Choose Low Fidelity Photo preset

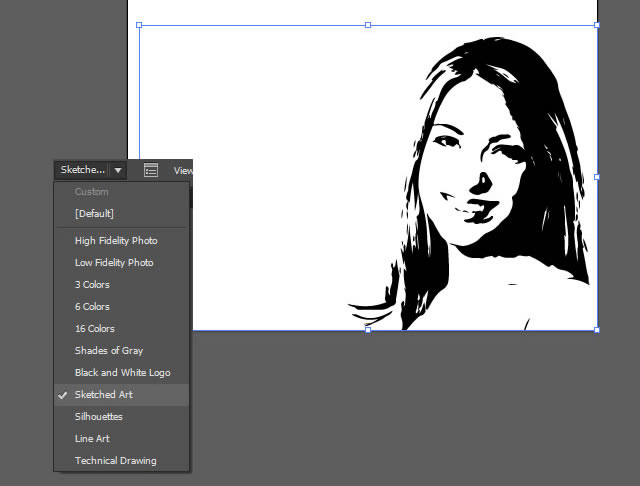(114, 263)
